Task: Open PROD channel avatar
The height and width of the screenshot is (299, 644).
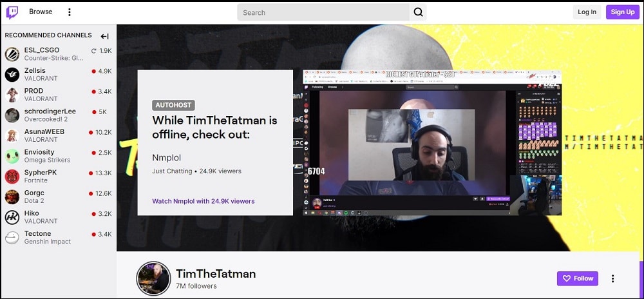Action: pos(12,95)
